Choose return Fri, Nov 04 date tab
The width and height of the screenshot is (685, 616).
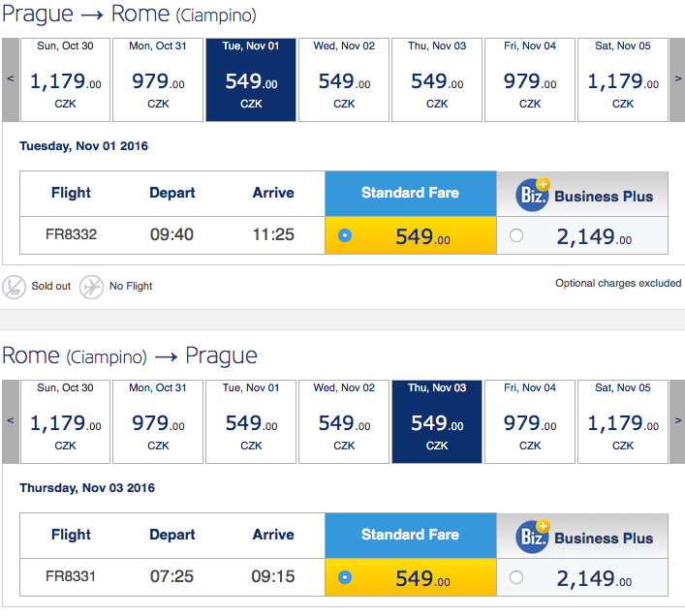(529, 421)
